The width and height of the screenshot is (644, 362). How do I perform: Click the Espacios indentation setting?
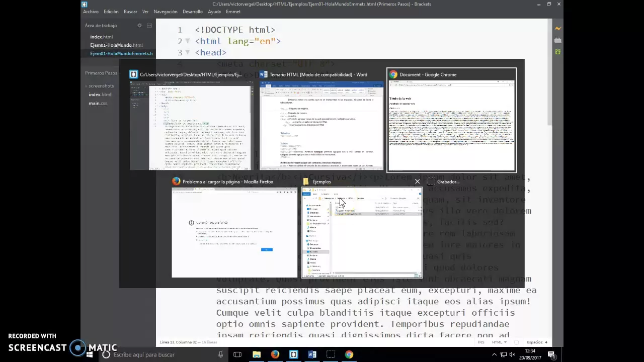[537, 342]
